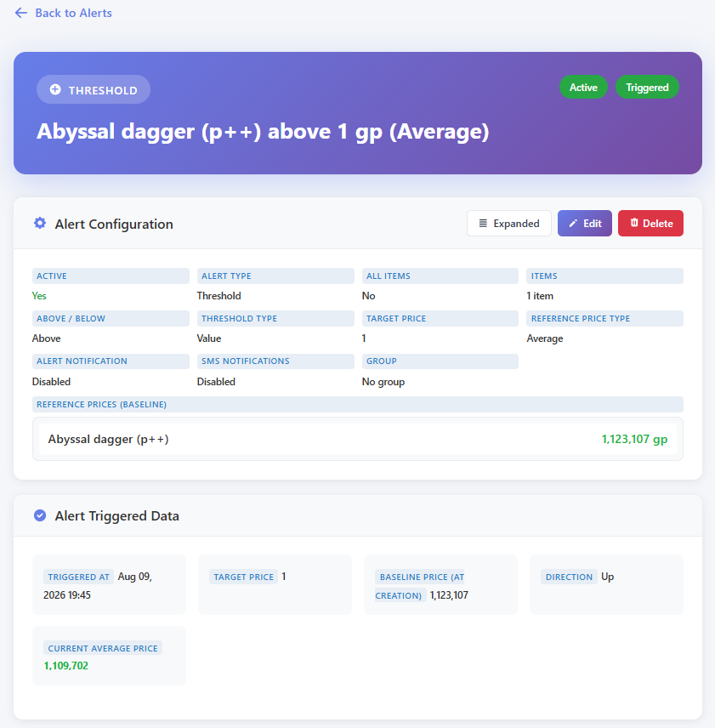Screen dimensions: 715x728
Task: Click the Above value
Action: [47, 338]
